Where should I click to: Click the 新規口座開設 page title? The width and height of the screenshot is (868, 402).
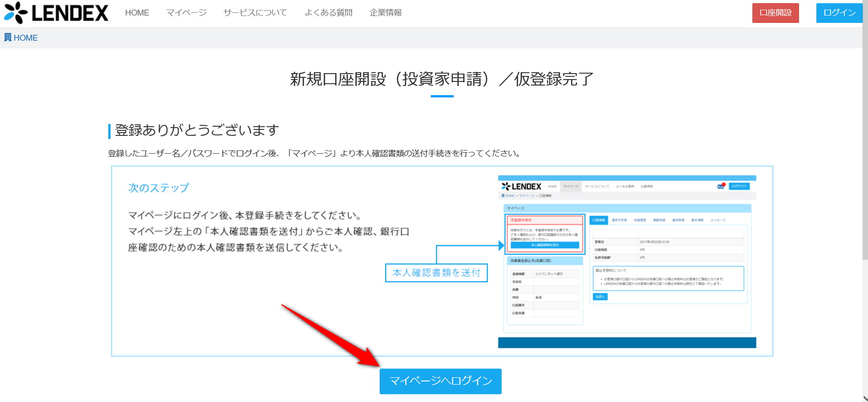coord(442,79)
